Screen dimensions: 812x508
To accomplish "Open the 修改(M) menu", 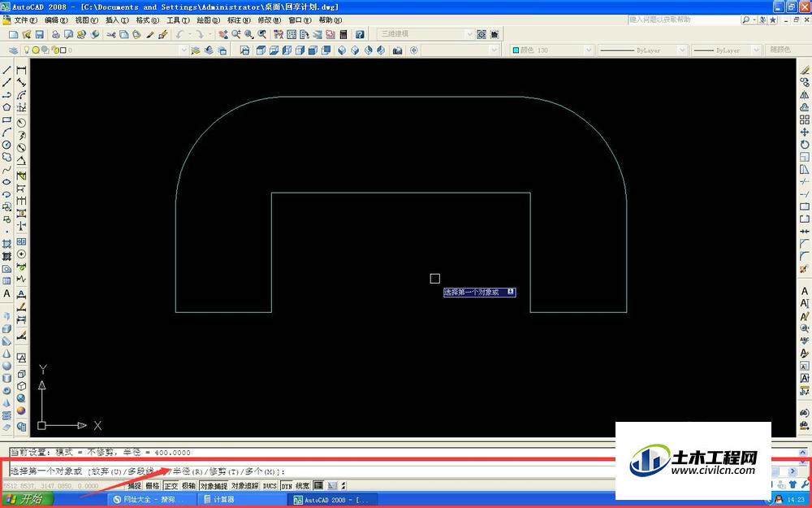I will (270, 20).
